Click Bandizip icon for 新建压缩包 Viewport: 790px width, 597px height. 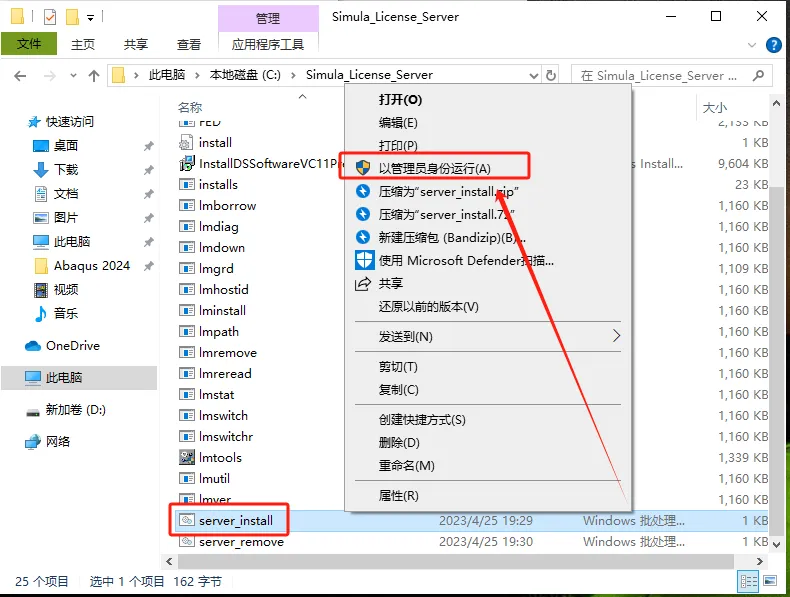pos(363,237)
